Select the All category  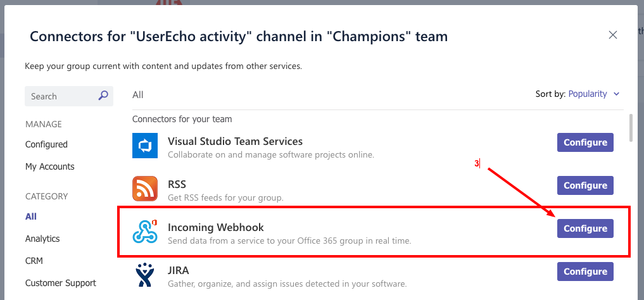[31, 216]
